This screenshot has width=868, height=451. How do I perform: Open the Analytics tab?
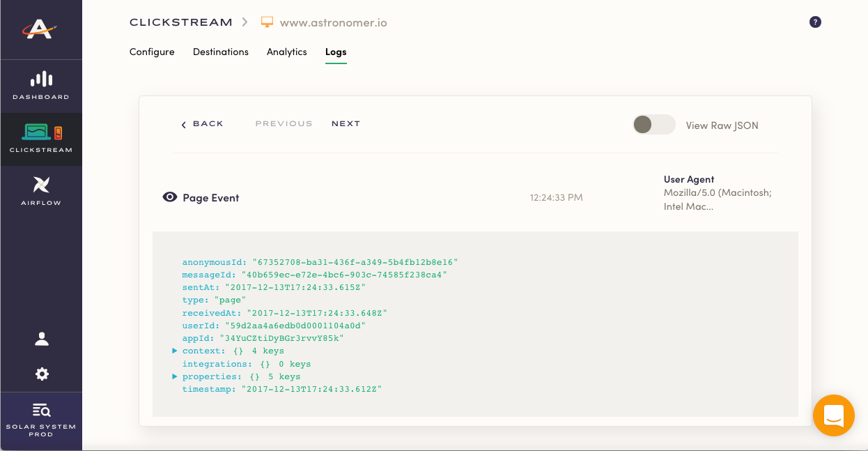point(287,52)
